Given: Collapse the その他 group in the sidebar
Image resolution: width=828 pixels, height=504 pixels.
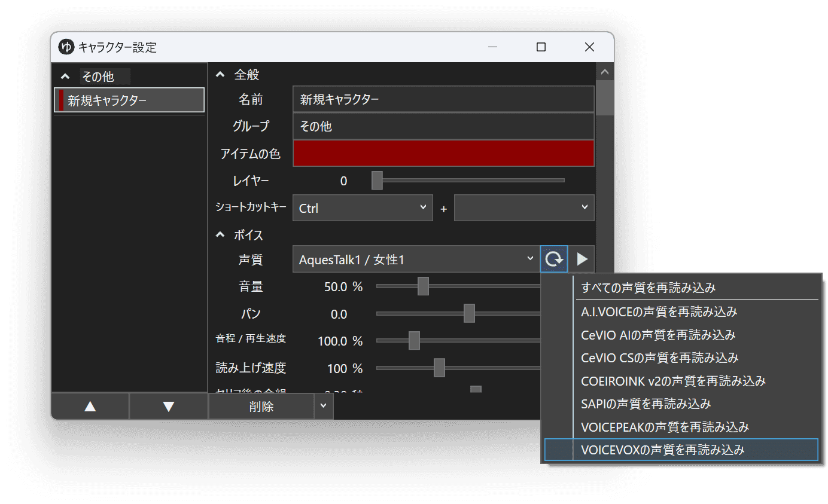Looking at the screenshot, I should pyautogui.click(x=65, y=76).
